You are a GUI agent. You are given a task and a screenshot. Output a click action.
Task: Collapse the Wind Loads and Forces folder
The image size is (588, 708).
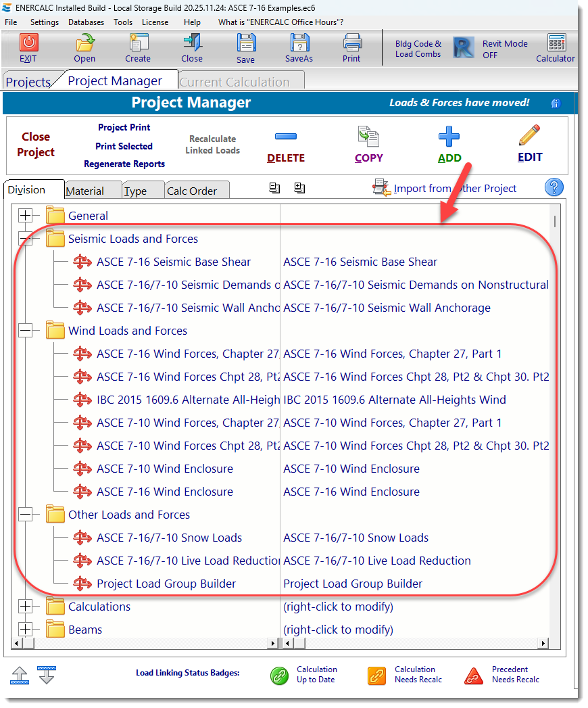26,331
